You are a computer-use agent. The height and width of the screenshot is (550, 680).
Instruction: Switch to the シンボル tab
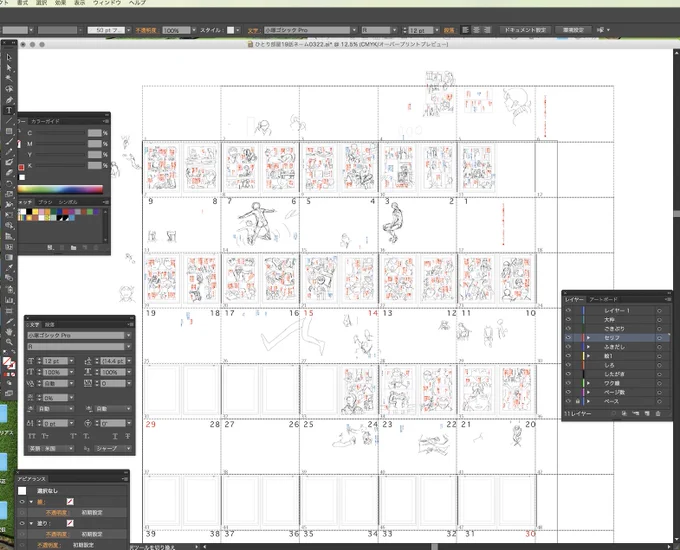point(68,202)
